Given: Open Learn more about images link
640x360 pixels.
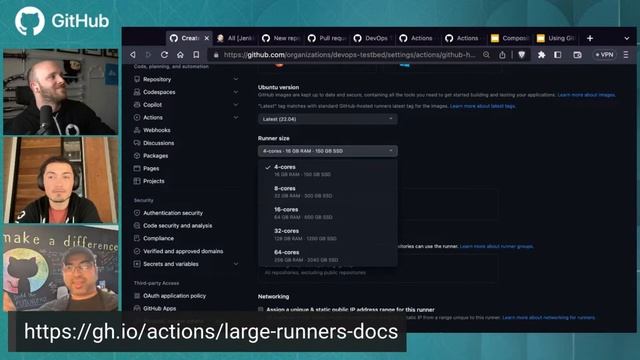Looking at the screenshot, I should 586,95.
